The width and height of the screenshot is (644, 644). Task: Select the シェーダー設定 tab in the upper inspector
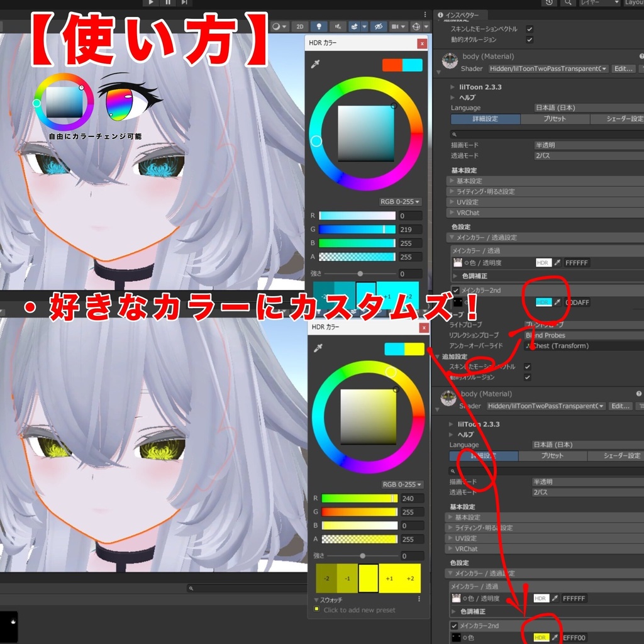point(618,119)
